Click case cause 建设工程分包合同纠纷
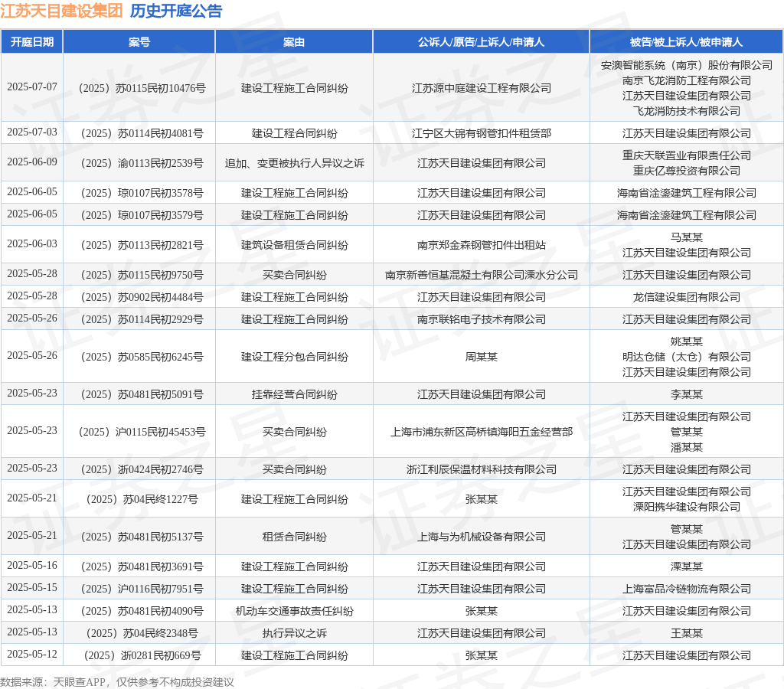This screenshot has width=784, height=689. [x=294, y=357]
